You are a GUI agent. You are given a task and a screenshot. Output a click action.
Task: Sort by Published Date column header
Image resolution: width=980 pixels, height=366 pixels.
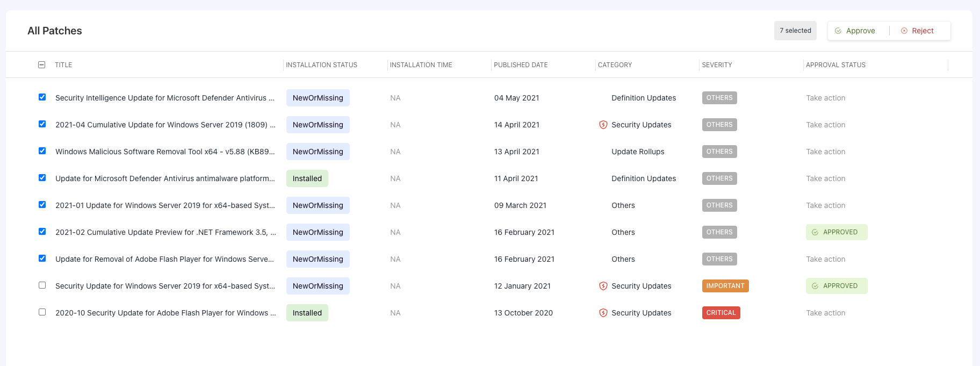click(x=521, y=65)
